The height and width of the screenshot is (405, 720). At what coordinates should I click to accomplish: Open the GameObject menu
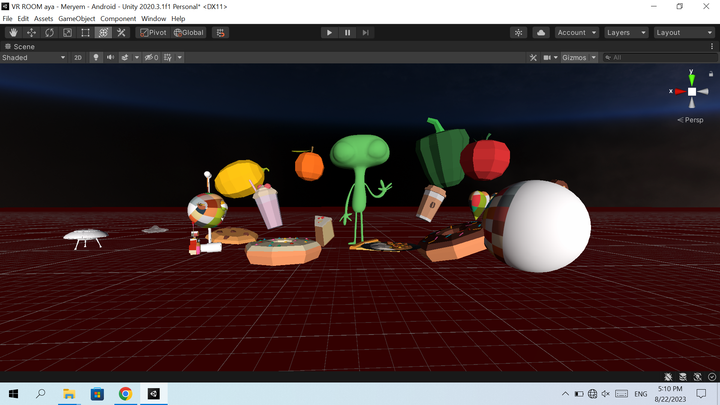pyautogui.click(x=76, y=19)
